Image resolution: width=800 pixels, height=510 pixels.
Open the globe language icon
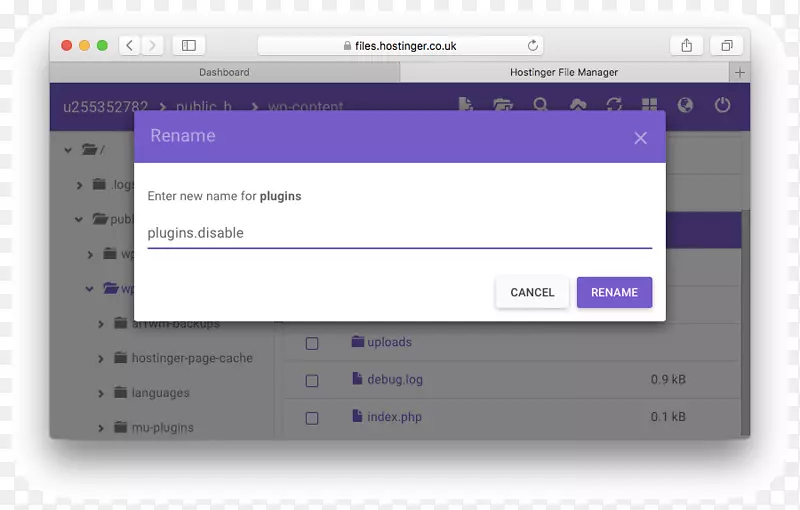coord(685,105)
